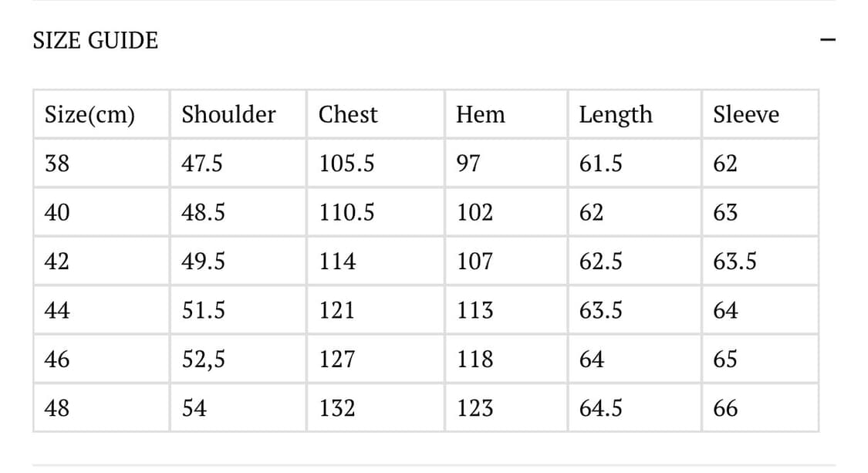Image resolution: width=868 pixels, height=473 pixels.
Task: Click chest value 105.5 cell
Action: [x=346, y=164]
